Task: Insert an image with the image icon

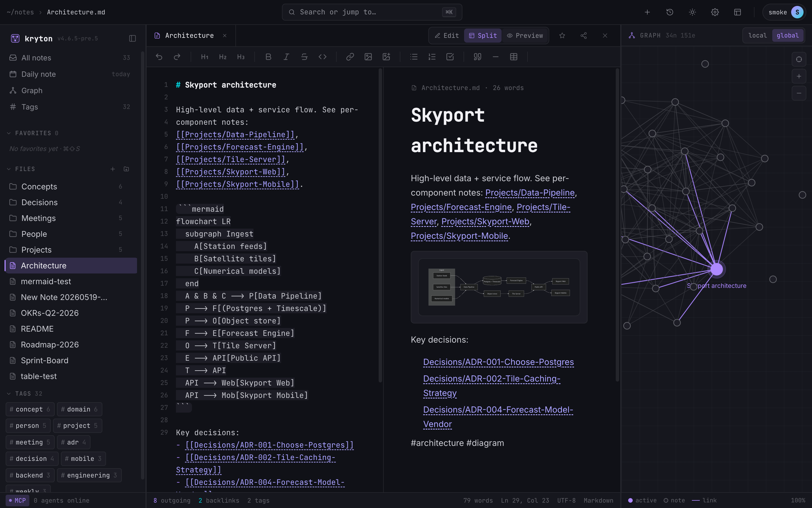Action: coord(368,57)
